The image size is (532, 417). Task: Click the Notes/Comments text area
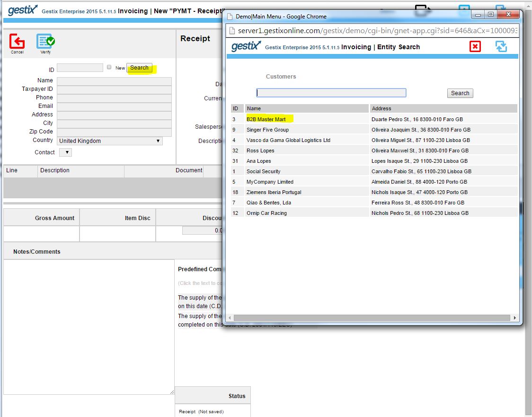pos(89,327)
